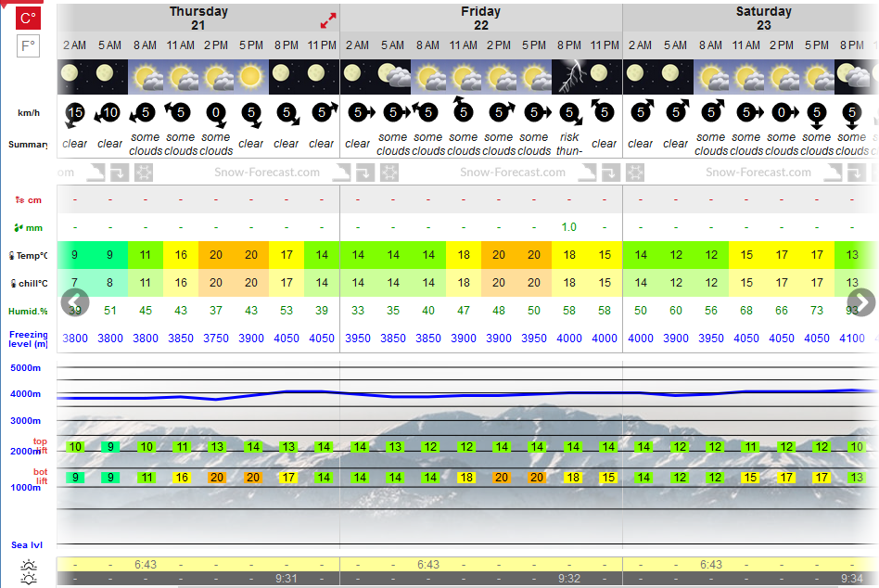Show later forecast days with right arrow
The image size is (879, 588).
coord(861,302)
